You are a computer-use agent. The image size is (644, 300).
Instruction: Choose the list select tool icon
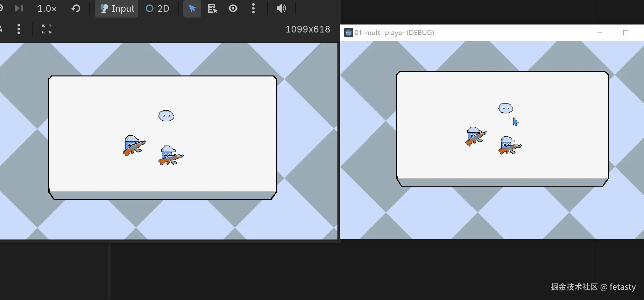click(x=212, y=9)
